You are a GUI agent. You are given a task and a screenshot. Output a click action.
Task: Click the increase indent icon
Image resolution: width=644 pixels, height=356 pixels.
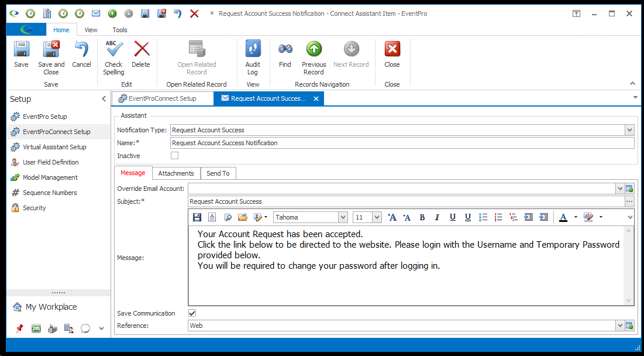pos(544,217)
